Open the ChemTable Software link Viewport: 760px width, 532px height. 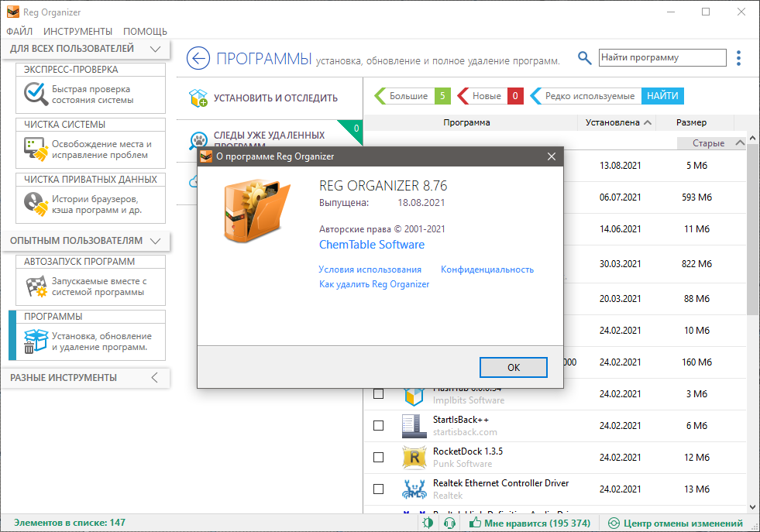pyautogui.click(x=372, y=245)
